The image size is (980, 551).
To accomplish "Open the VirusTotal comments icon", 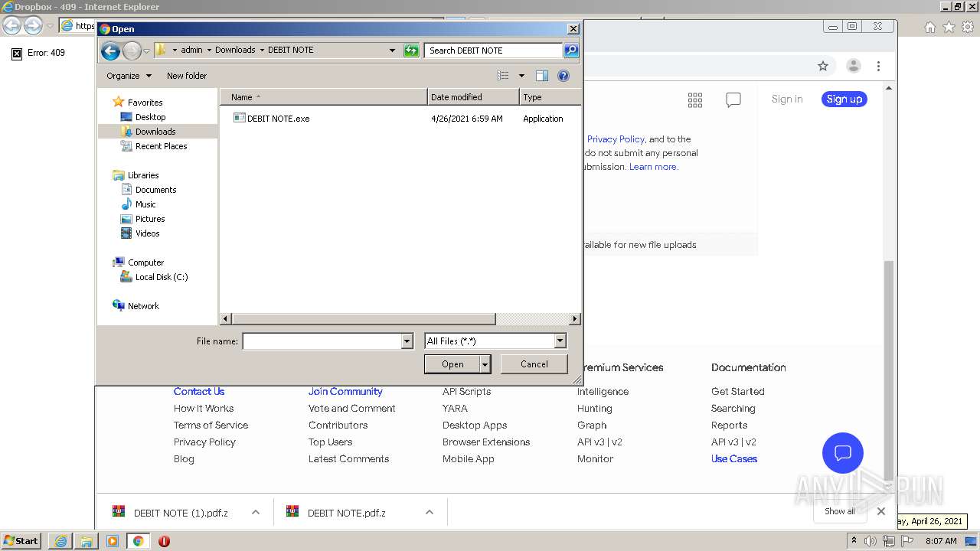I will coord(733,99).
